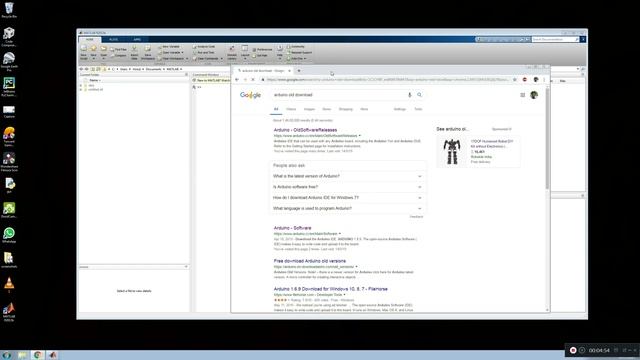Click Google search Settings link
The image size is (640, 360).
(400, 109)
